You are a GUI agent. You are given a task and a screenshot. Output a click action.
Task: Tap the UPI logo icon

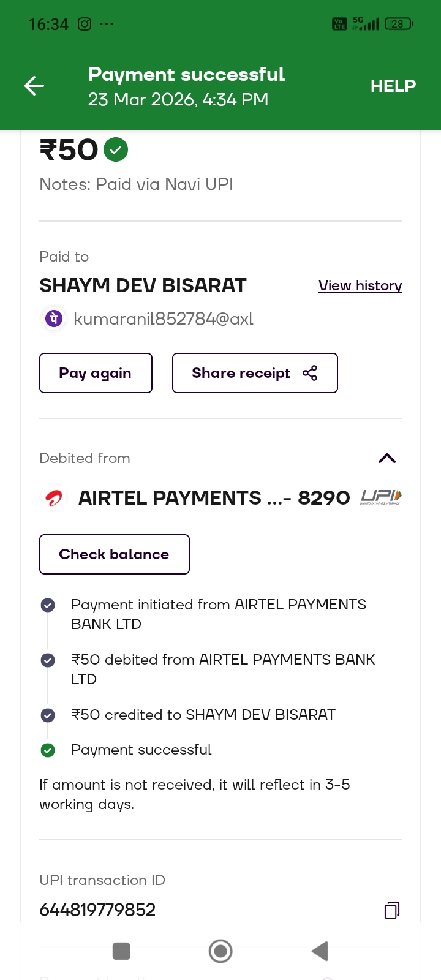click(381, 497)
